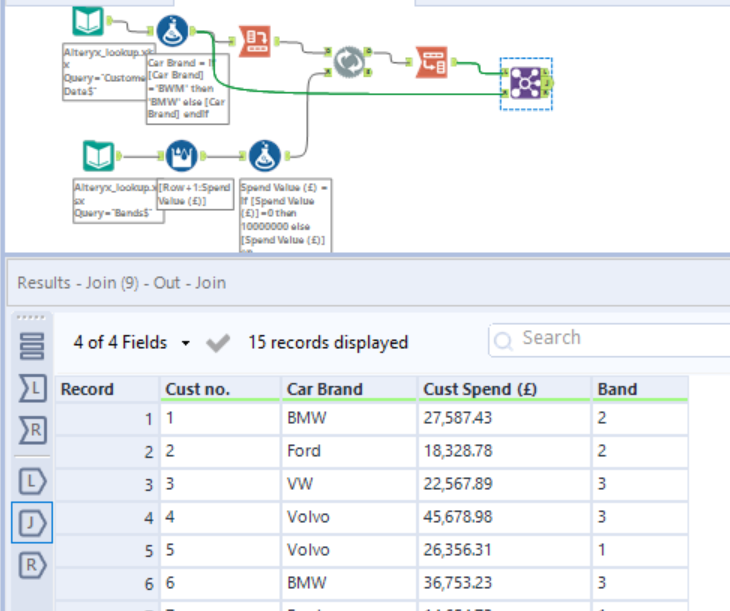This screenshot has height=611, width=730.
Task: Open the bottom Input Data tool
Action: point(98,156)
